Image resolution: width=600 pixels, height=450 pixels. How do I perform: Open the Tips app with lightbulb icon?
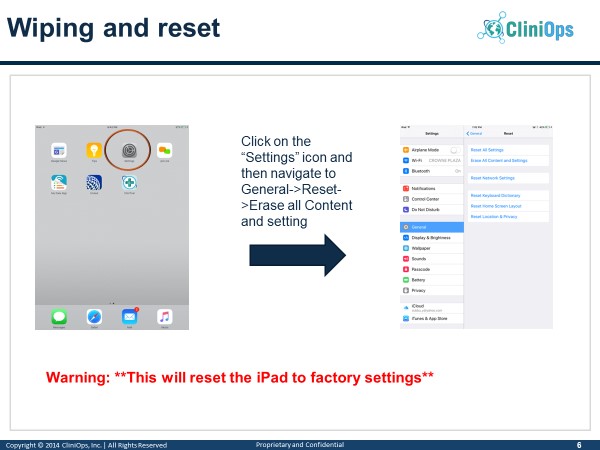pyautogui.click(x=94, y=150)
